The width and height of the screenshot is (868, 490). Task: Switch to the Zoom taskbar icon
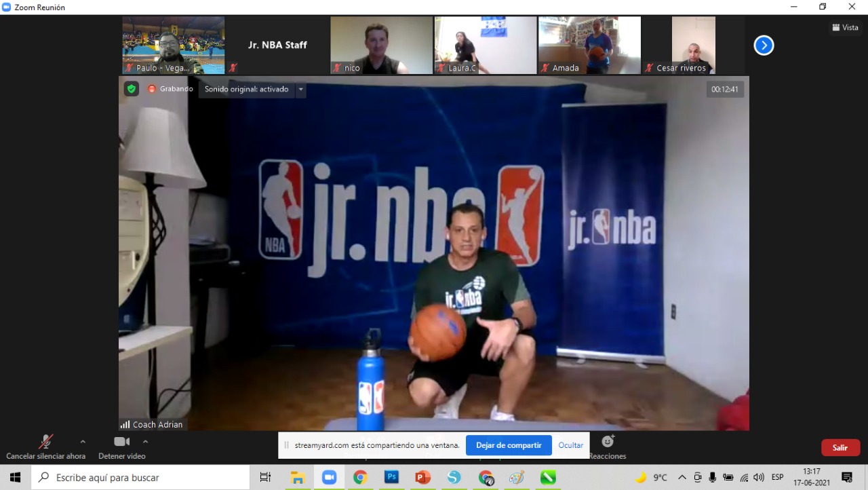tap(329, 477)
